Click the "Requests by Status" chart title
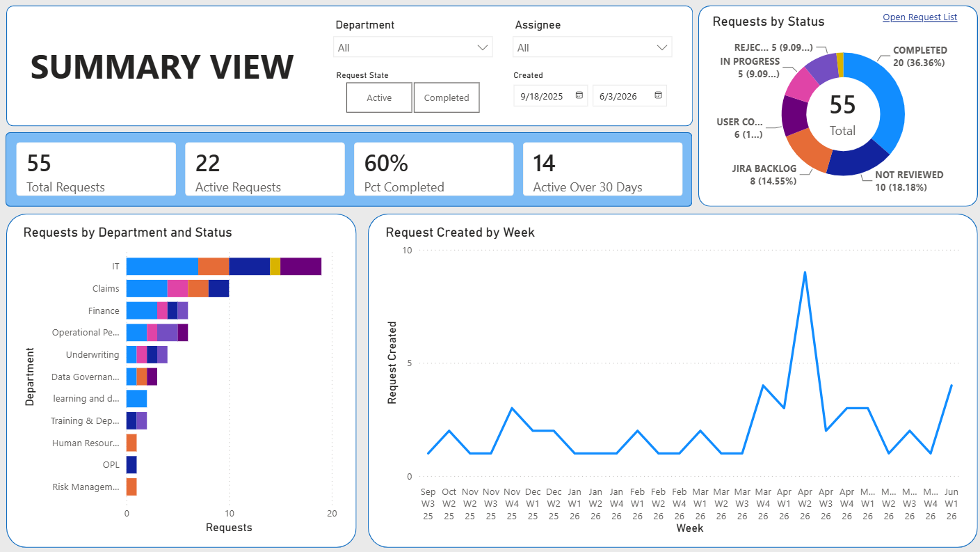This screenshot has height=552, width=980. pos(769,22)
